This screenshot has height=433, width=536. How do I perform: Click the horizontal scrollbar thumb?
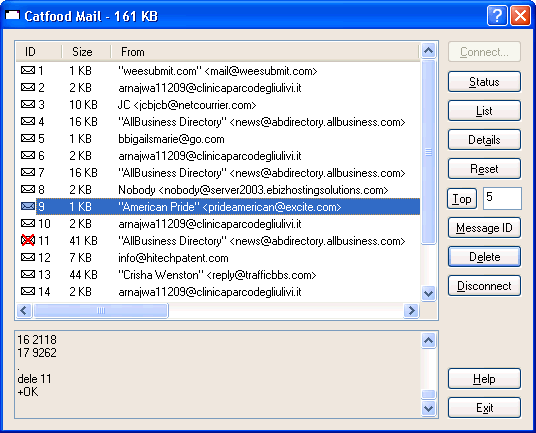(x=101, y=311)
